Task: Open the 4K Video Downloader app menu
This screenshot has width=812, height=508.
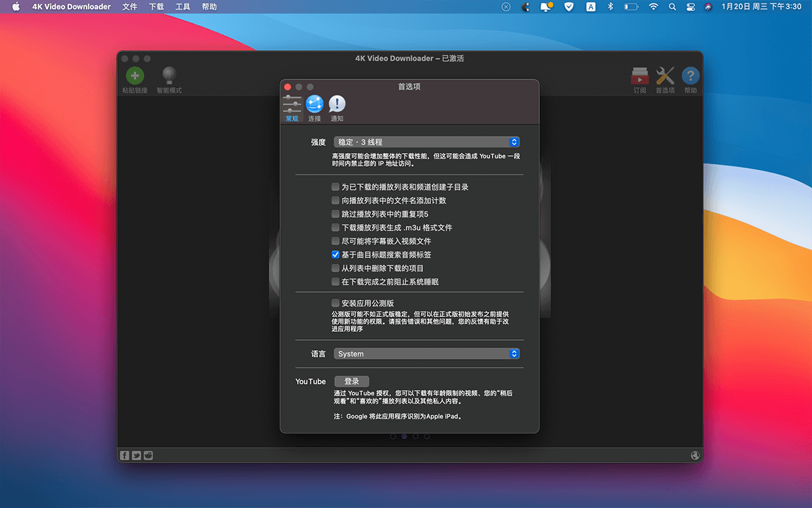Action: click(x=71, y=7)
